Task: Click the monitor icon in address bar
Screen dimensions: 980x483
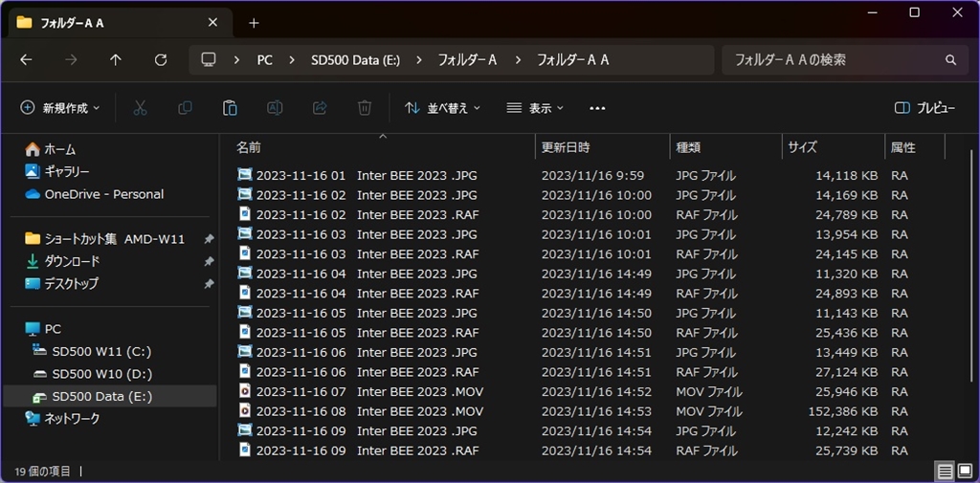Action: pyautogui.click(x=208, y=60)
